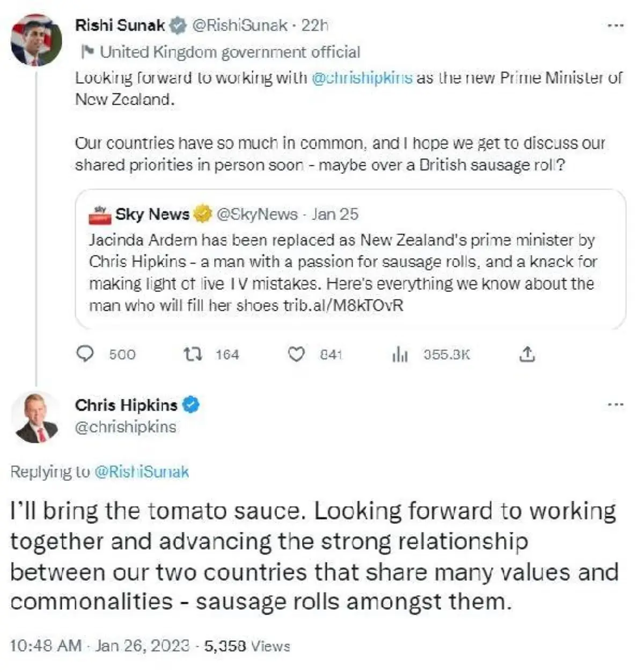The height and width of the screenshot is (672, 644).
Task: Open the quoted Sky News tweet's logo
Action: click(100, 214)
